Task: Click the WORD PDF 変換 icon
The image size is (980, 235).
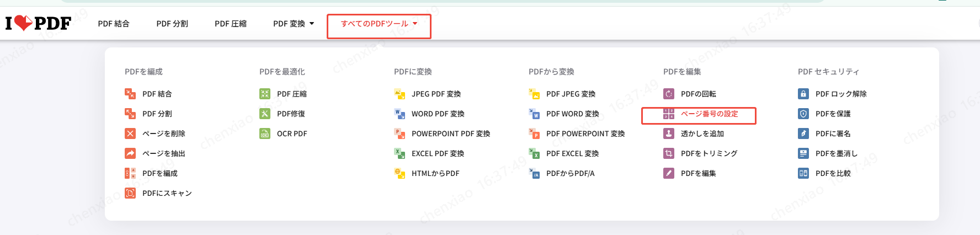Action: tap(400, 114)
